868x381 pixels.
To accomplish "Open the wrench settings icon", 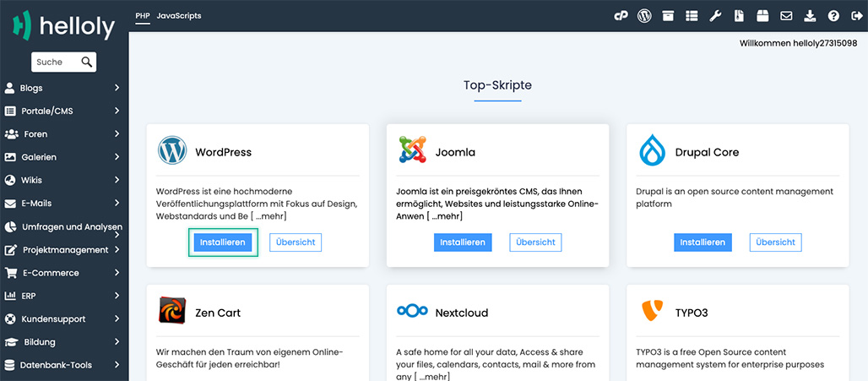I will click(x=715, y=16).
